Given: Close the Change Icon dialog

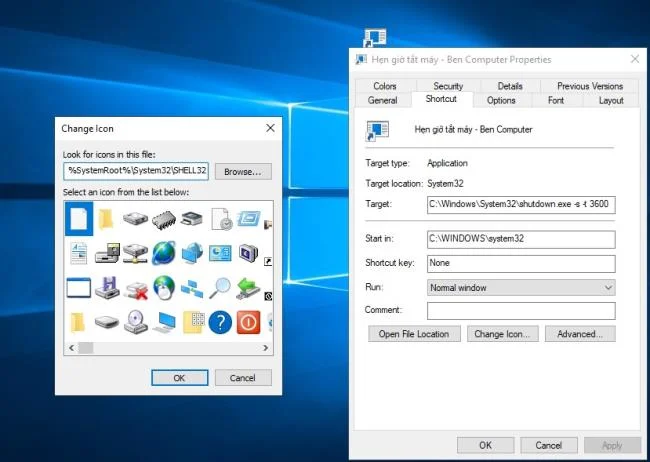Looking at the screenshot, I should 270,128.
